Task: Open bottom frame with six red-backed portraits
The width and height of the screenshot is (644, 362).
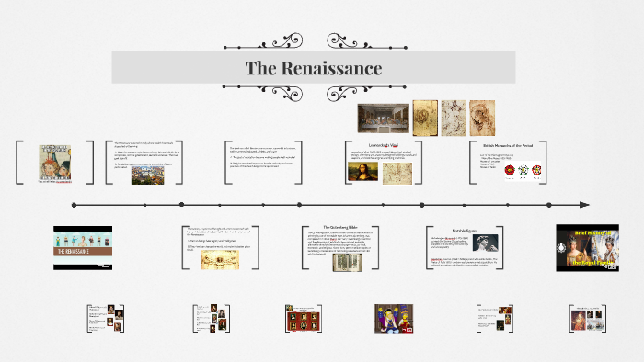Action: pos(304,319)
